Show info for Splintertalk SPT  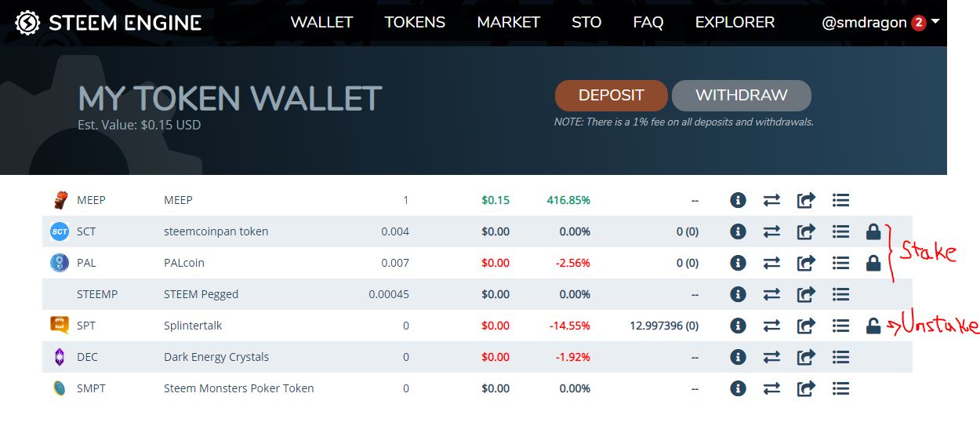pyautogui.click(x=737, y=326)
